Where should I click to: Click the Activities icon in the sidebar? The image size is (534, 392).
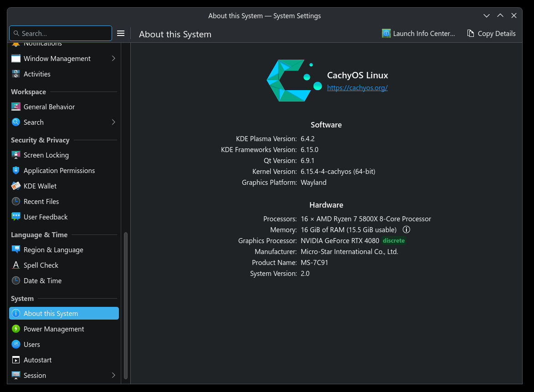coord(16,74)
